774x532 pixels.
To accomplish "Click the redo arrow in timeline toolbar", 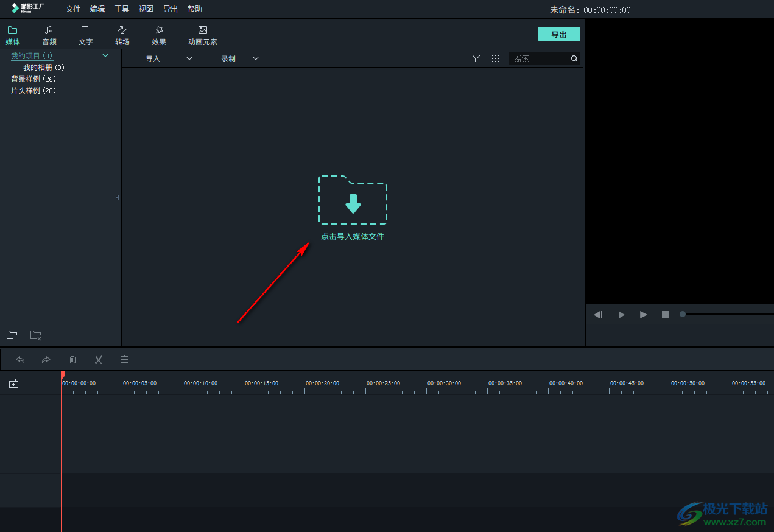I will [46, 360].
